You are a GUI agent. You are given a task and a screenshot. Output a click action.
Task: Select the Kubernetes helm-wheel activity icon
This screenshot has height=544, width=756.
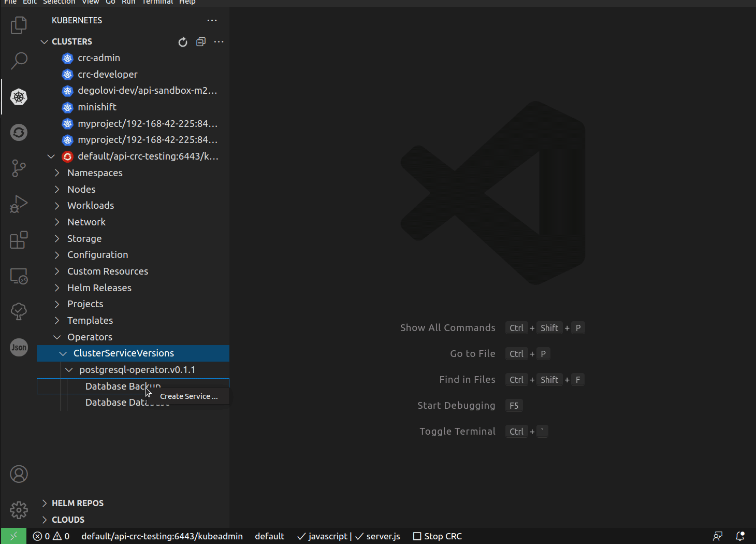click(x=19, y=97)
